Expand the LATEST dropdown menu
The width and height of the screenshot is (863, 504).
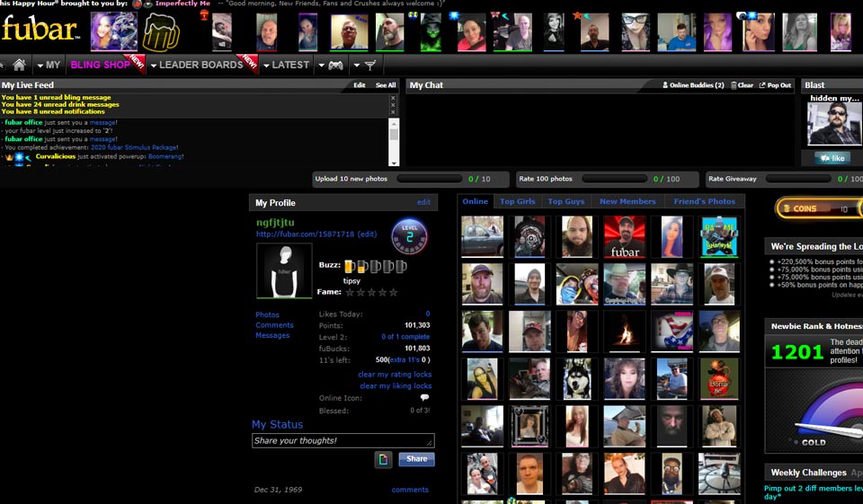pos(286,65)
